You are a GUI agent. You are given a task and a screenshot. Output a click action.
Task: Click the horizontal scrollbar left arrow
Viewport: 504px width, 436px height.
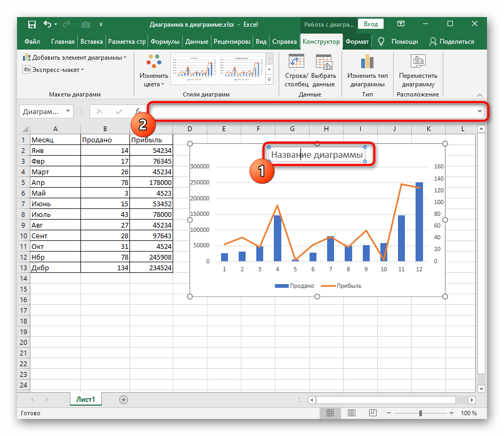[312, 400]
